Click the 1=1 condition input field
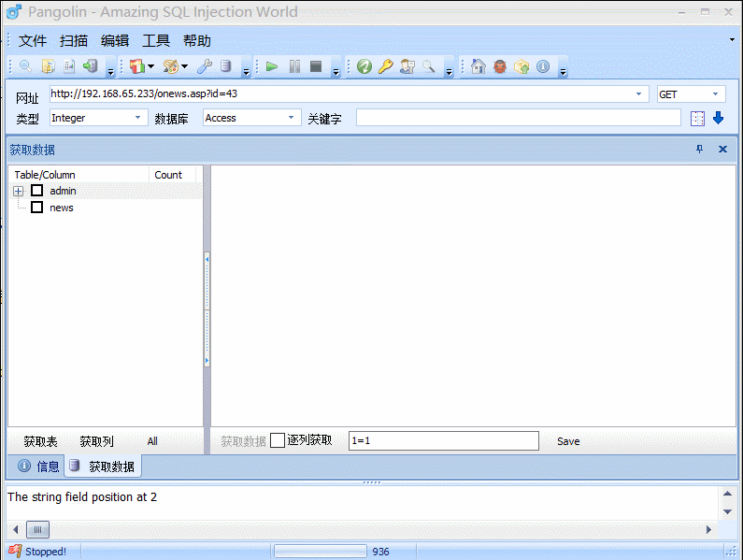Viewport: 743px width, 560px height. pos(443,440)
